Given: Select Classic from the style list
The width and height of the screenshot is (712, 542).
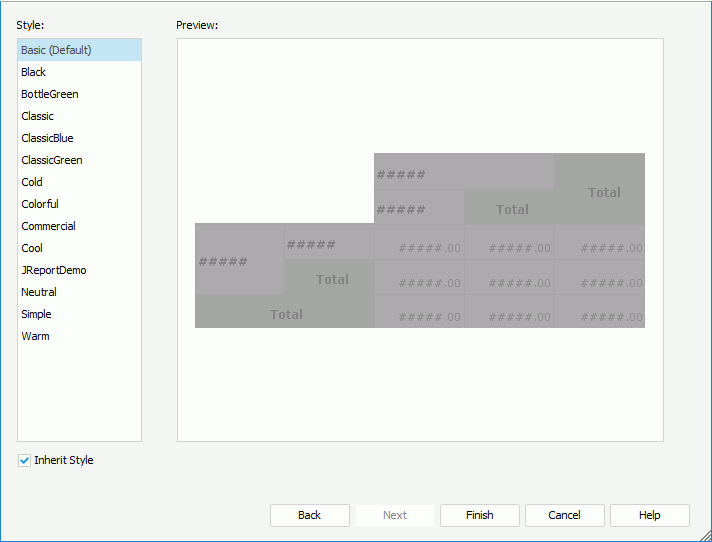Looking at the screenshot, I should (38, 116).
